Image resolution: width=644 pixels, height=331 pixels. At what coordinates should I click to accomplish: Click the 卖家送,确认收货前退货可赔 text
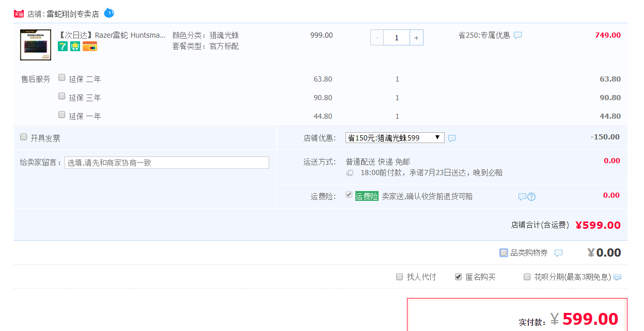[x=427, y=196]
